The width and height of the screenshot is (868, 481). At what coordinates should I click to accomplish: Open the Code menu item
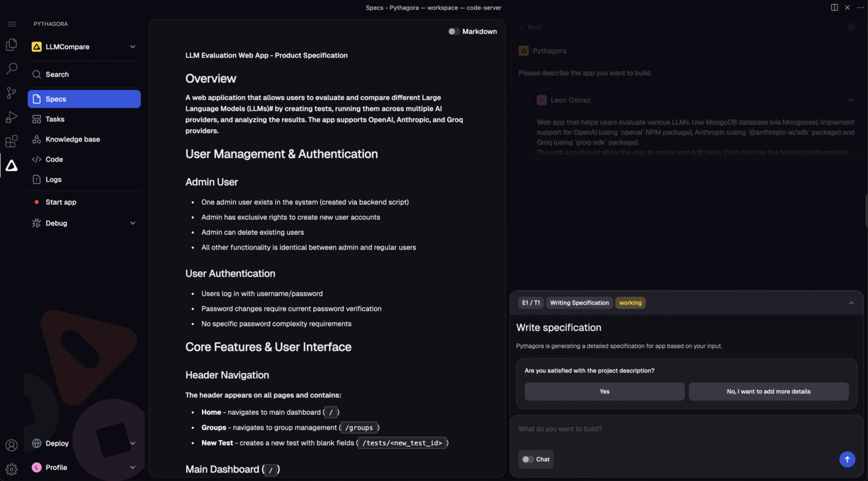tap(84, 159)
